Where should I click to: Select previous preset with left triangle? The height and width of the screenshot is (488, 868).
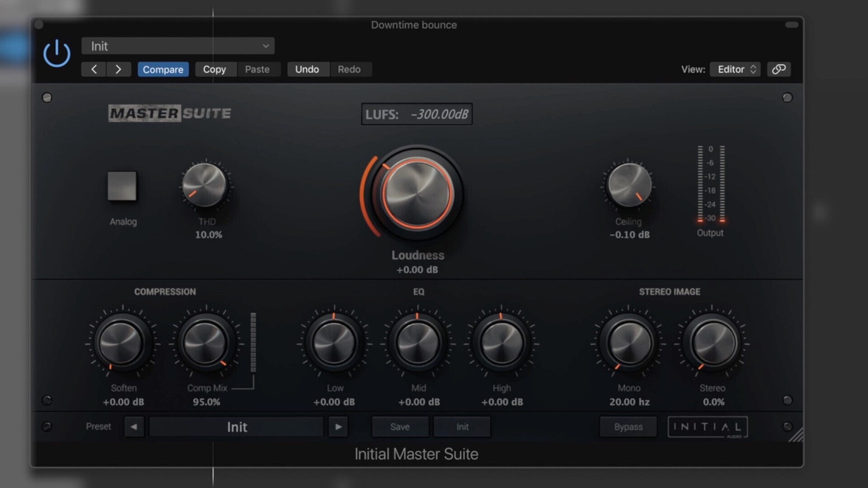click(134, 427)
